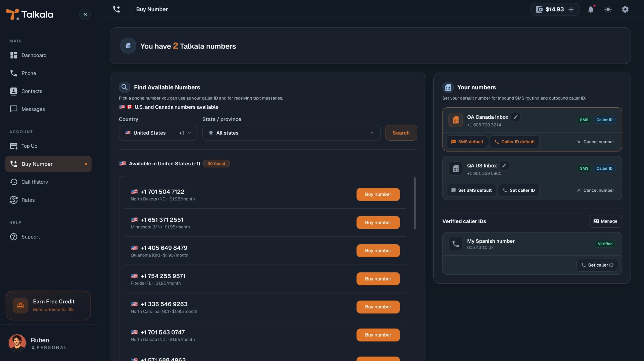
Task: Click location pin in All states field
Action: (211, 133)
